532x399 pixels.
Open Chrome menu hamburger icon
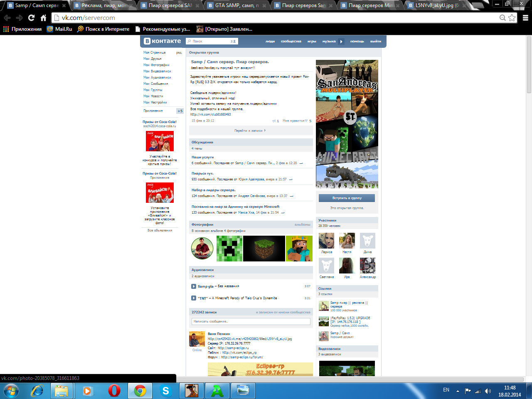[x=525, y=18]
